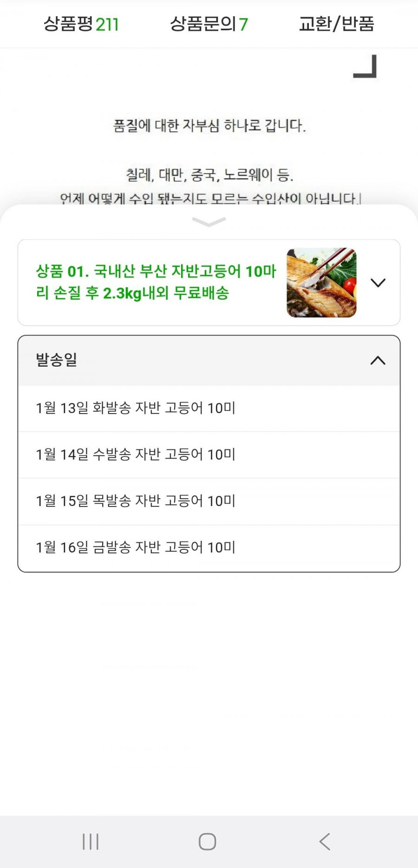Go to the 교환/반품 tab

(336, 24)
